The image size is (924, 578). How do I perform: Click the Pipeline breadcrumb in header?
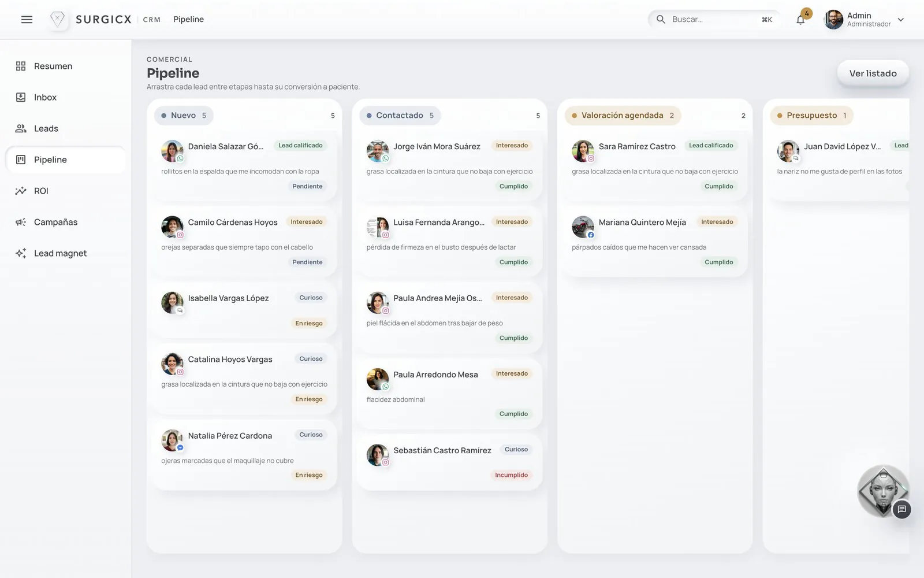click(x=188, y=20)
